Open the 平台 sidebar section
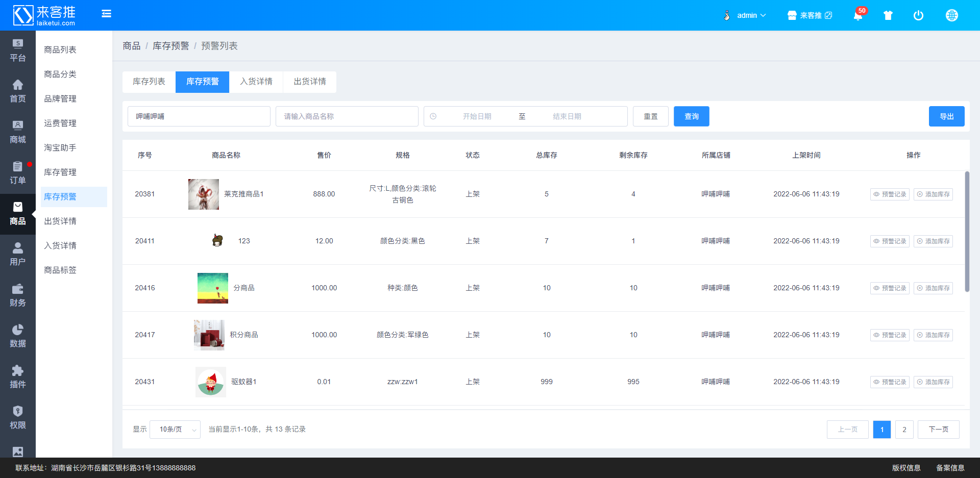 (18, 51)
